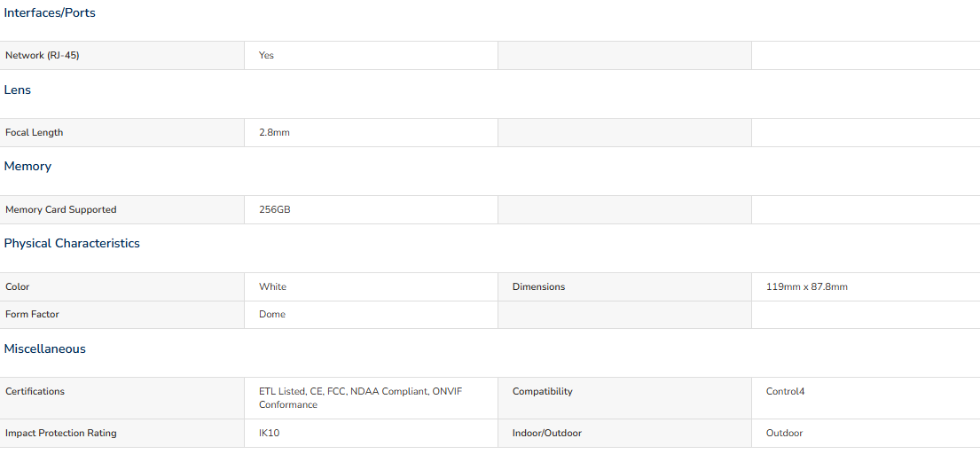Viewport: 980px width, 454px height.
Task: Click the IK10 impact rating value
Action: click(x=270, y=433)
